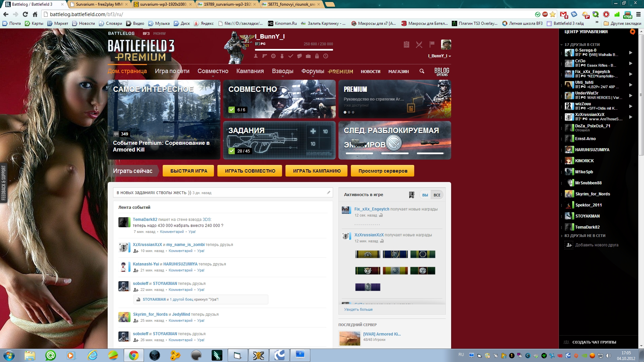Click the volume speaker tray icon

click(608, 356)
